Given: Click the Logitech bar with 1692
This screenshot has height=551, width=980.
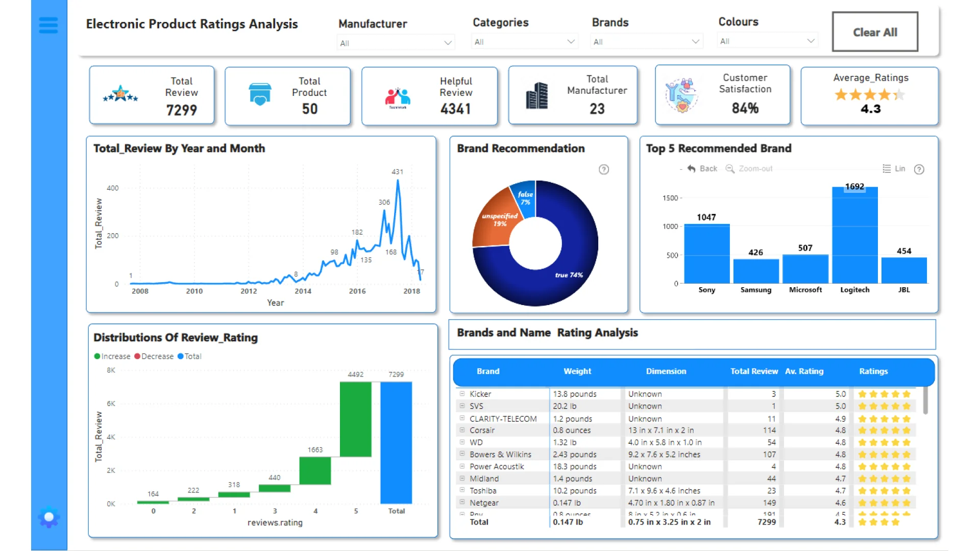Looking at the screenshot, I should coord(855,235).
